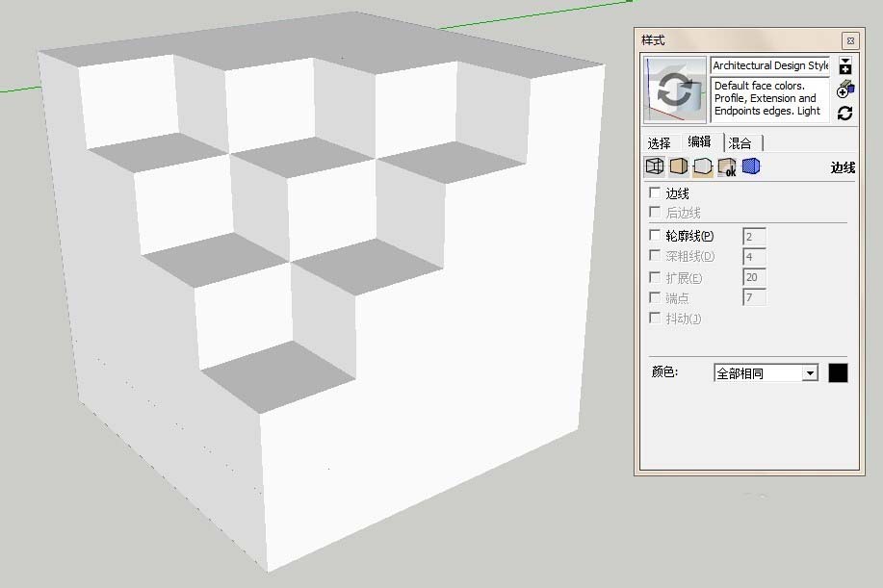The image size is (883, 588).
Task: Toggle the 扩展(E) extension checkbox
Action: point(655,277)
